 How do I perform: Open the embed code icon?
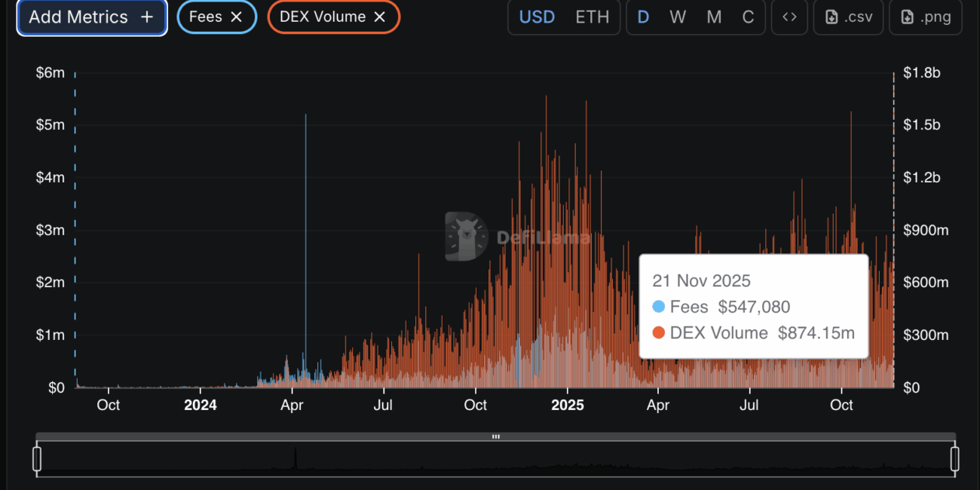click(x=789, y=17)
